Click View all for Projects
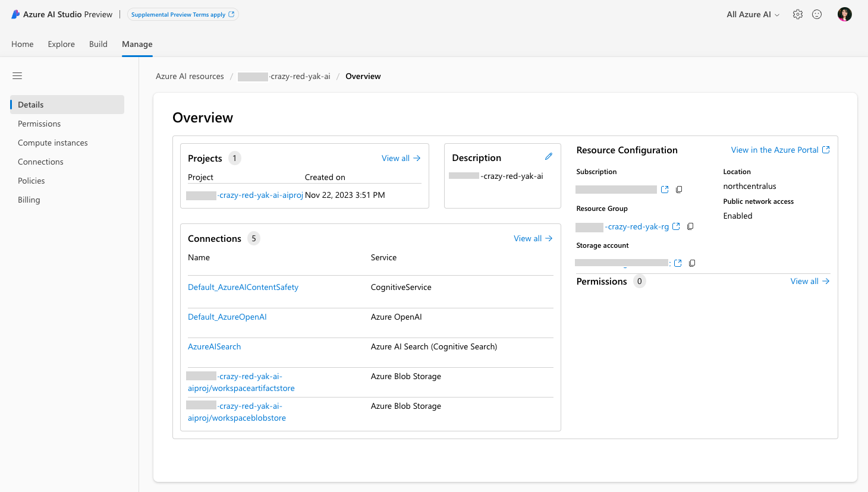The image size is (868, 492). [x=401, y=158]
